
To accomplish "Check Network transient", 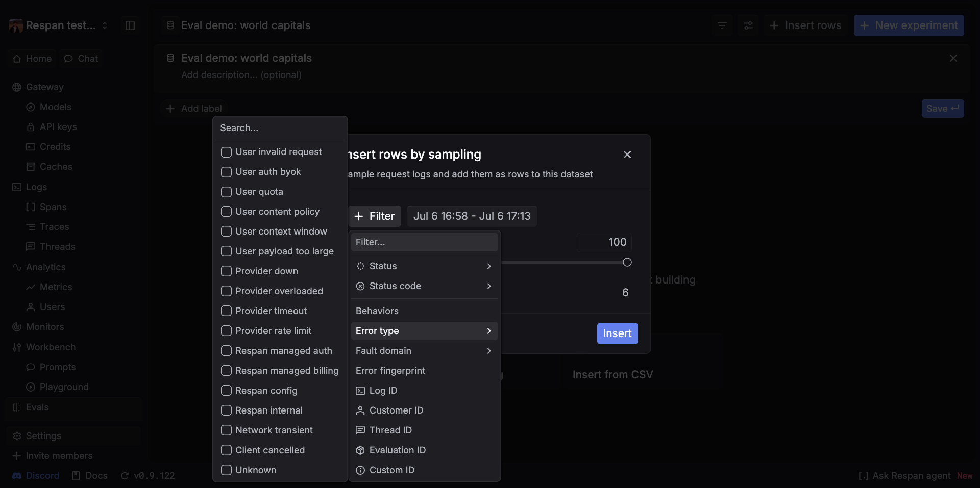I will 226,430.
